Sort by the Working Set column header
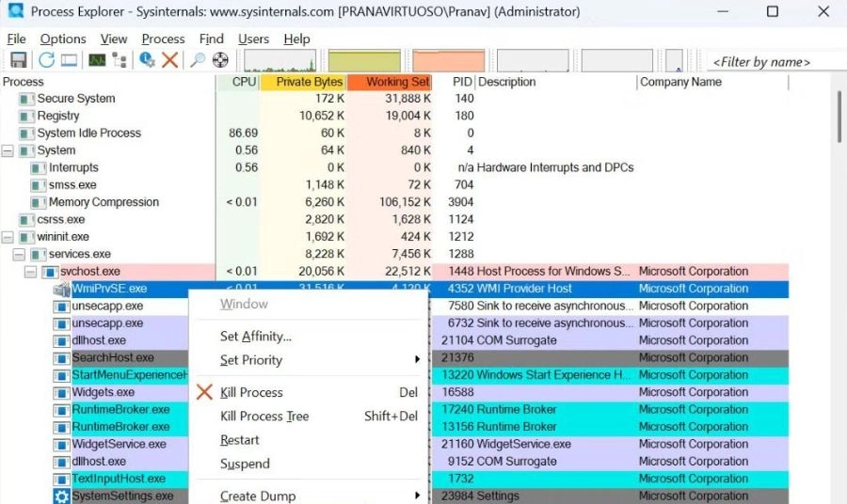 [x=390, y=82]
